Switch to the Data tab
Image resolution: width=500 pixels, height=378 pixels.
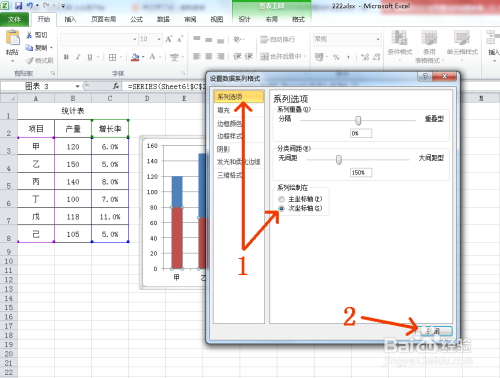[163, 19]
